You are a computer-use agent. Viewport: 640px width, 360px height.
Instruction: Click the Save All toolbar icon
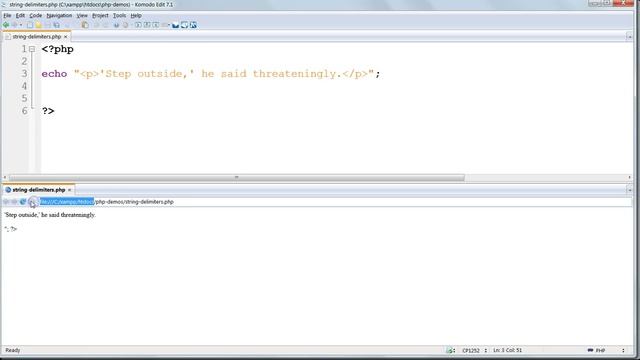56,25
